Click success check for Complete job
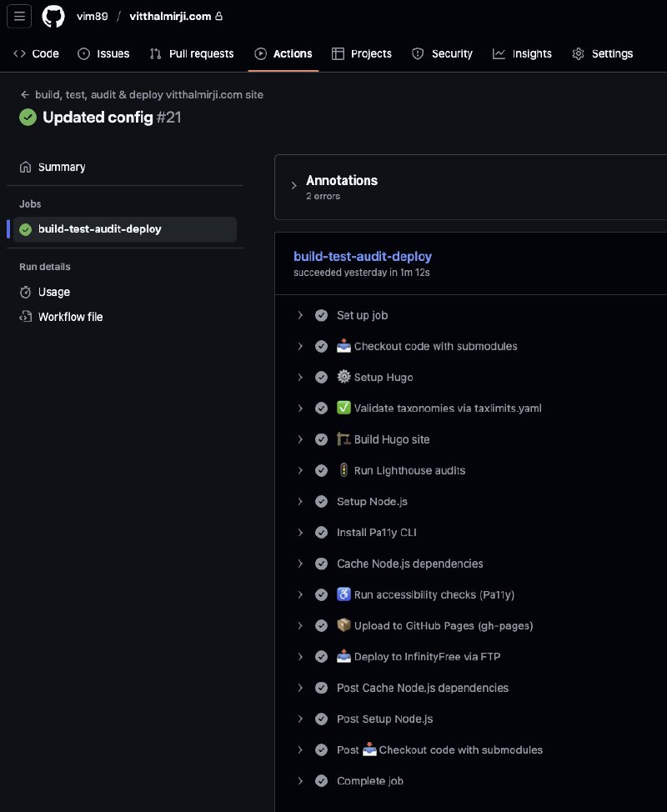This screenshot has height=812, width=667. point(321,781)
